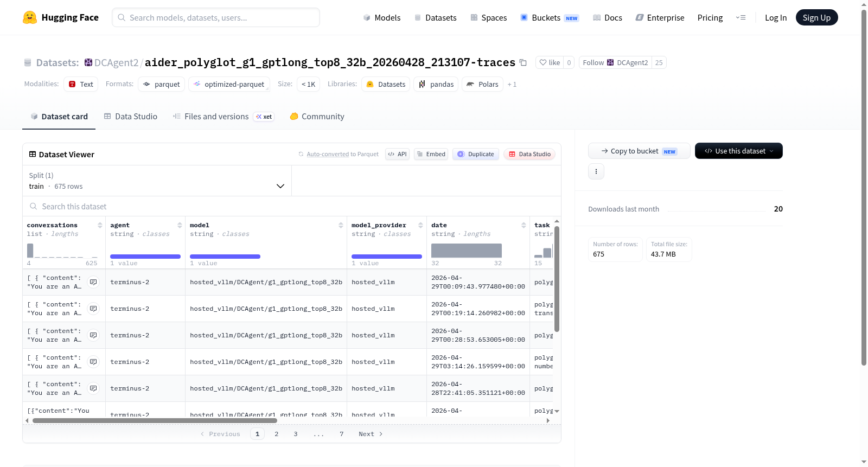
Task: Open conversation preview in 00:28:53 row
Action: [93, 335]
